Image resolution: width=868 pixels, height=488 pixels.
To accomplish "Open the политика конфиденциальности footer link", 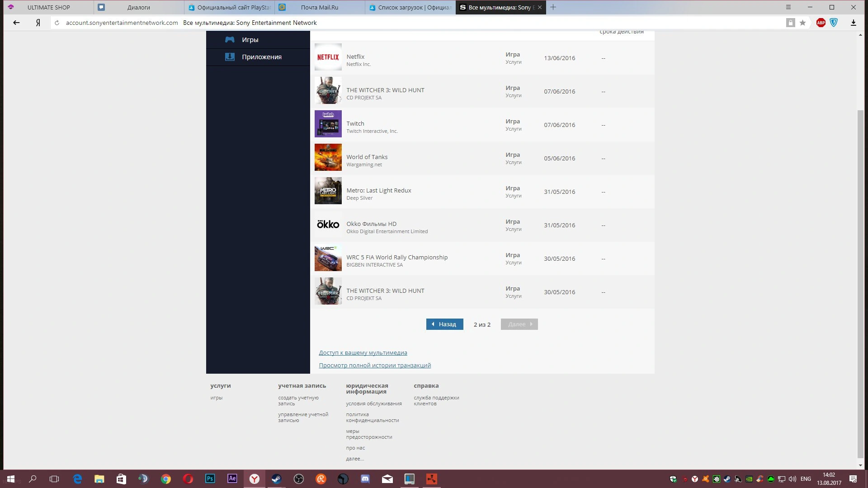I will (x=373, y=418).
